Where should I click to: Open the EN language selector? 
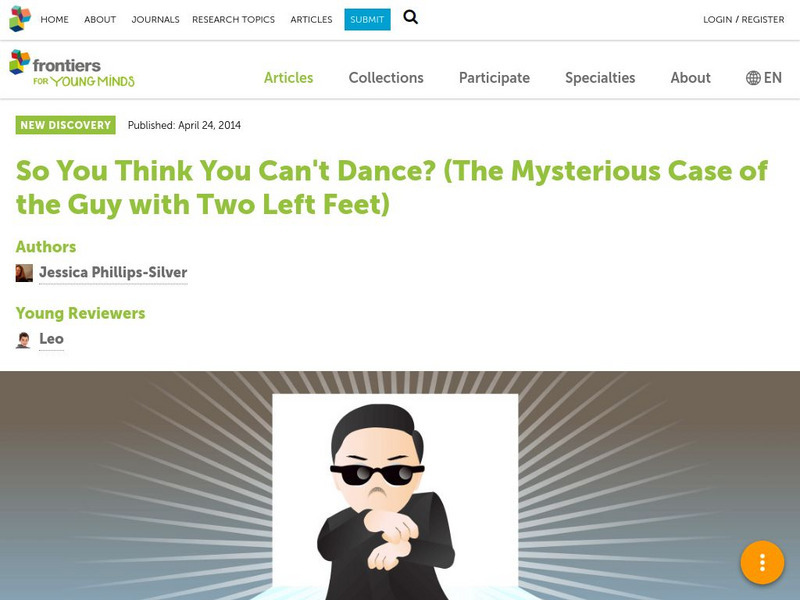(x=764, y=78)
